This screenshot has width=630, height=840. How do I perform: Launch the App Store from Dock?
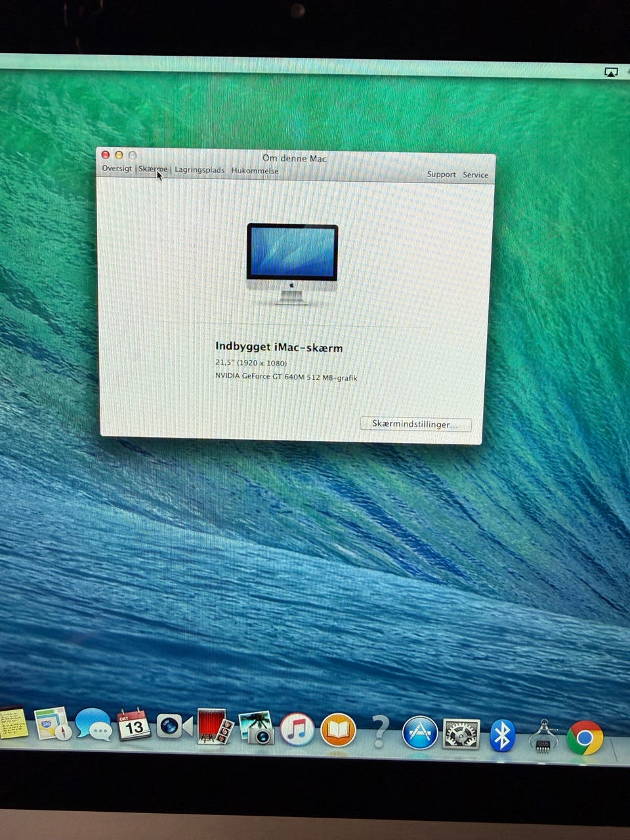[x=420, y=732]
